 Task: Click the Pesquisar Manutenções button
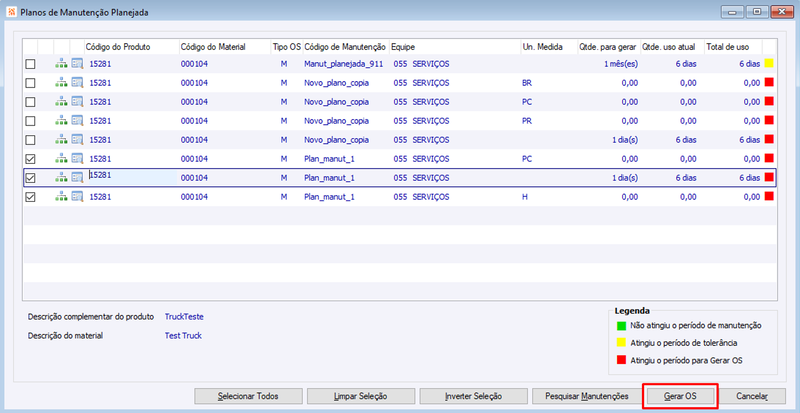tap(586, 396)
